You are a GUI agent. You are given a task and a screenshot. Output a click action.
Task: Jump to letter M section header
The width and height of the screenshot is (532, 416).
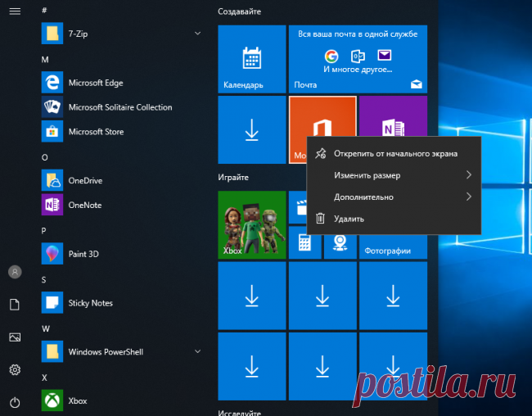(45, 60)
